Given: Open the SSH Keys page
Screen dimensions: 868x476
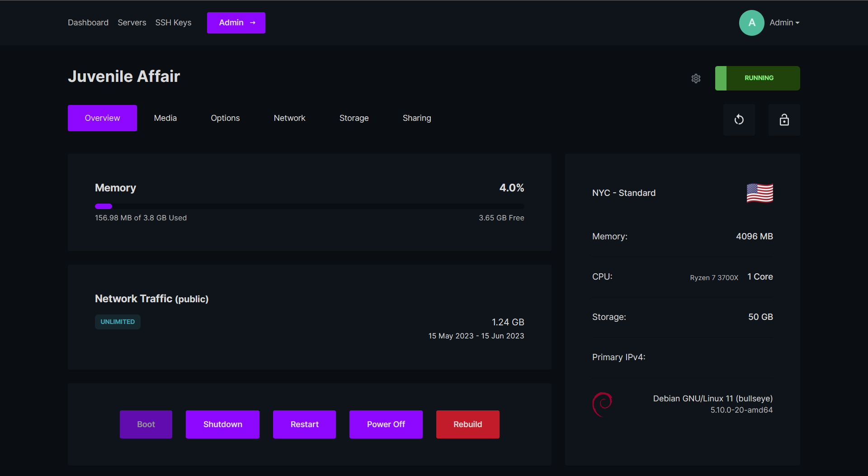Looking at the screenshot, I should (x=173, y=22).
